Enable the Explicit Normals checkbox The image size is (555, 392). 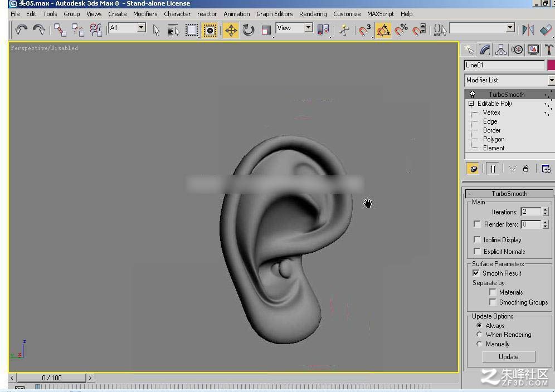click(477, 252)
